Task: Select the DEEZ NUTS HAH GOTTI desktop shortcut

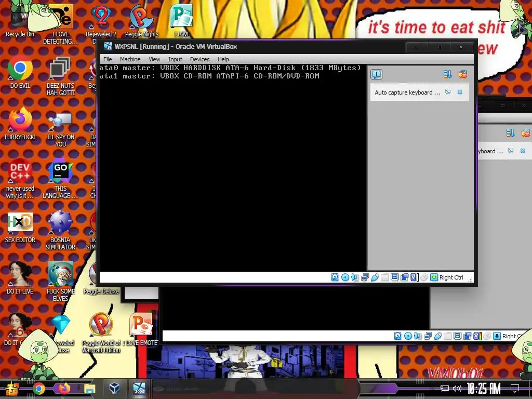Action: [60, 76]
